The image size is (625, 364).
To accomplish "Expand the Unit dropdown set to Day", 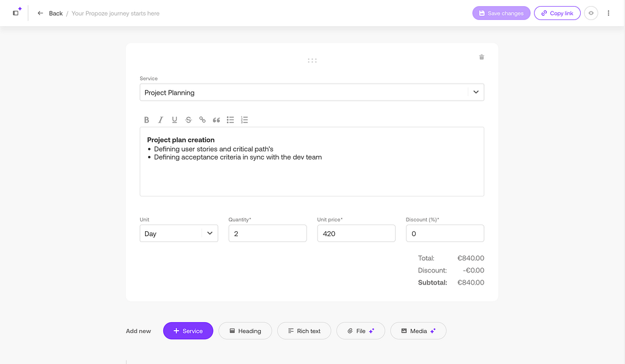I will click(178, 234).
